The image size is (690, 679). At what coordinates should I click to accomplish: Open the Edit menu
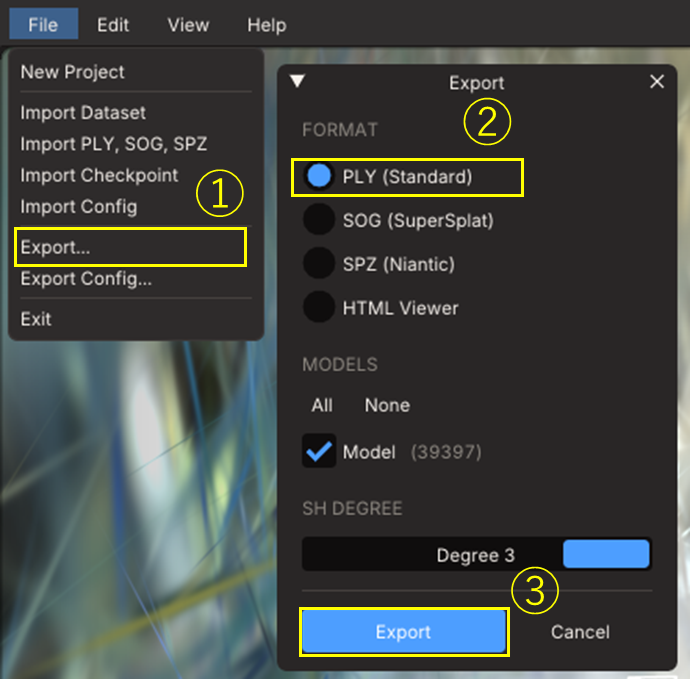tap(113, 25)
